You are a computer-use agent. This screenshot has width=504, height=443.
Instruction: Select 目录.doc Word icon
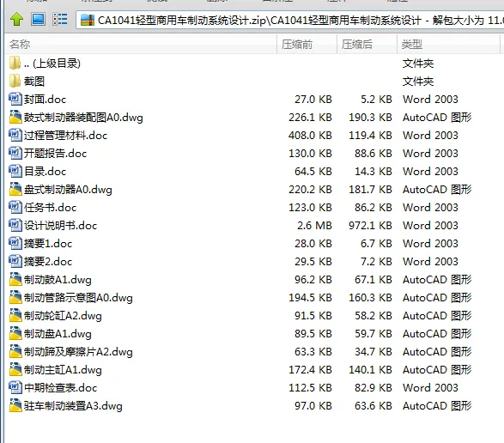(15, 171)
